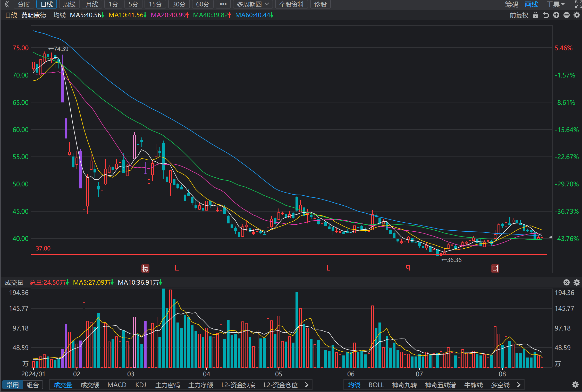Expand the 多周期图 dropdown
The image size is (582, 392).
pos(253,4)
